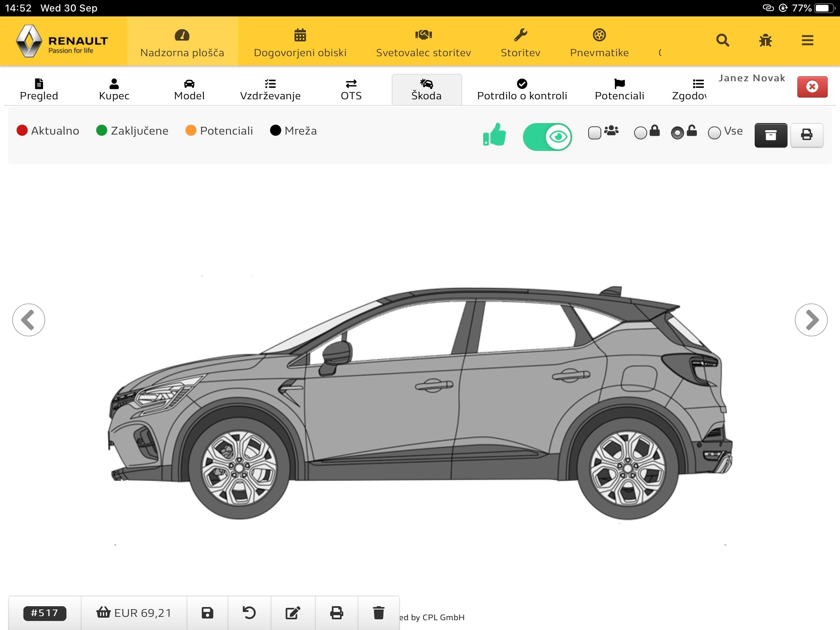
Task: Click the save floppy disk icon
Action: 208,613
